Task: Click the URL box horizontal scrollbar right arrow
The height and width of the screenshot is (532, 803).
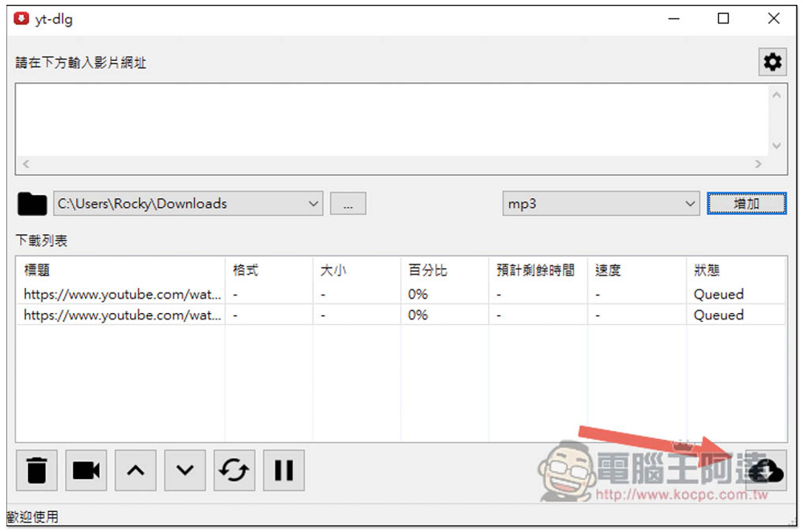Action: (758, 164)
